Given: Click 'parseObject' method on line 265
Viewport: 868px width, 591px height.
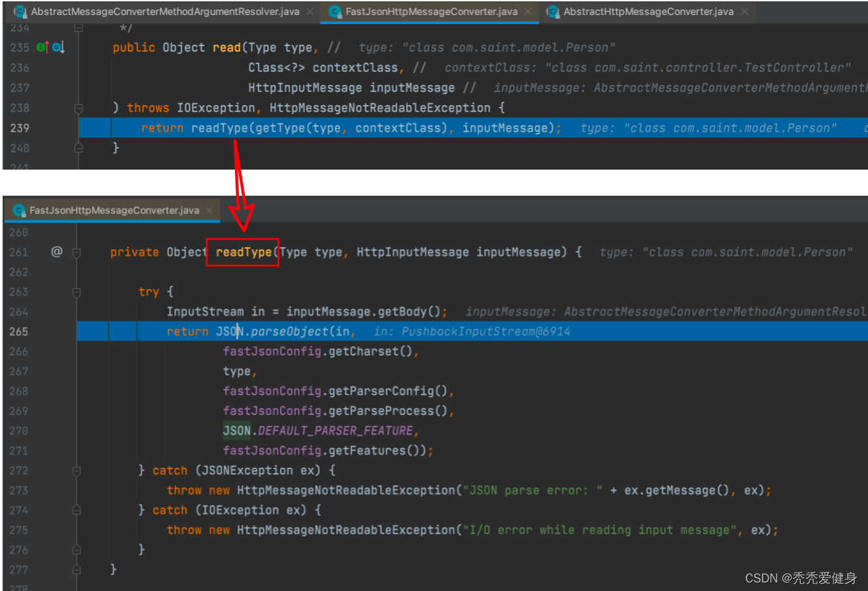Looking at the screenshot, I should (x=289, y=331).
